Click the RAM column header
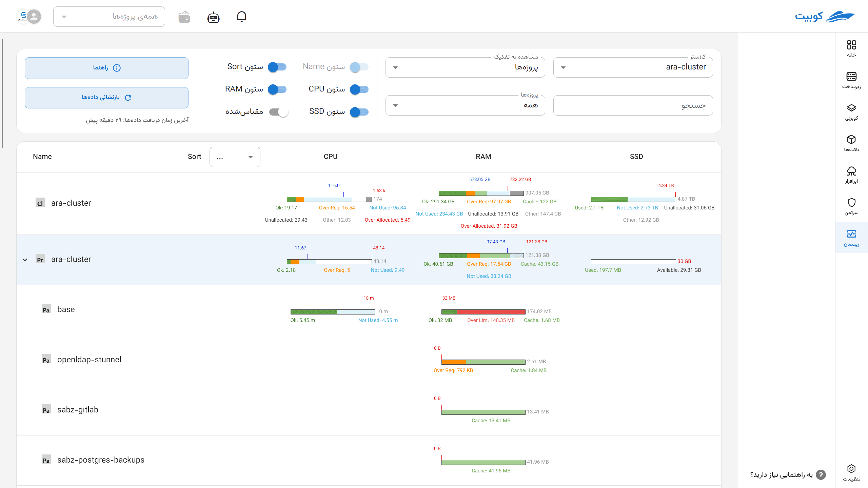This screenshot has height=488, width=868. [484, 157]
